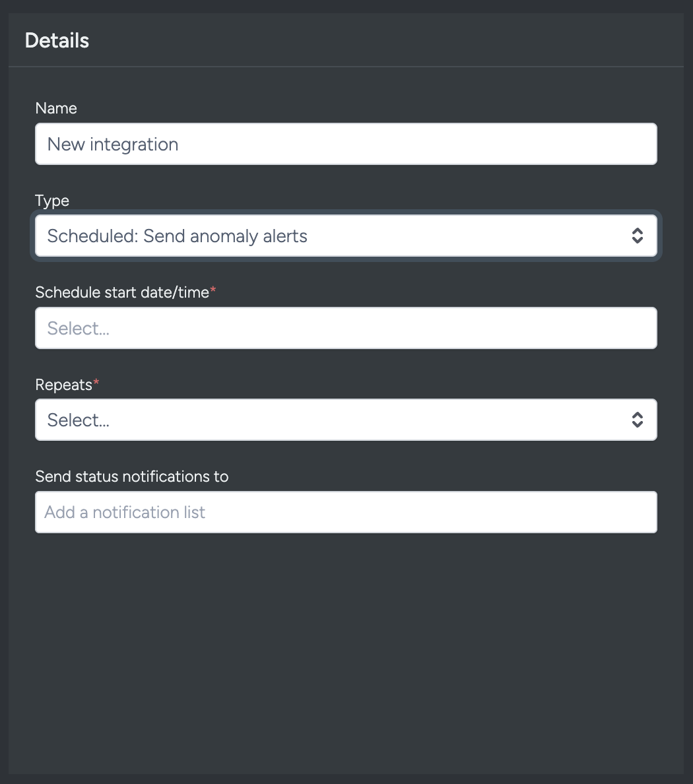Click the "Schedule start date/time" label

pyautogui.click(x=122, y=292)
